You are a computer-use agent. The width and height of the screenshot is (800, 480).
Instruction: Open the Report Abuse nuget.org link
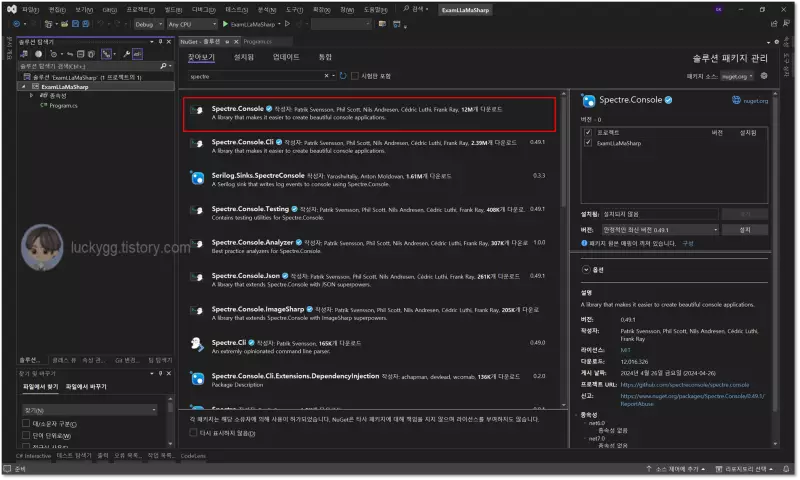pos(692,400)
